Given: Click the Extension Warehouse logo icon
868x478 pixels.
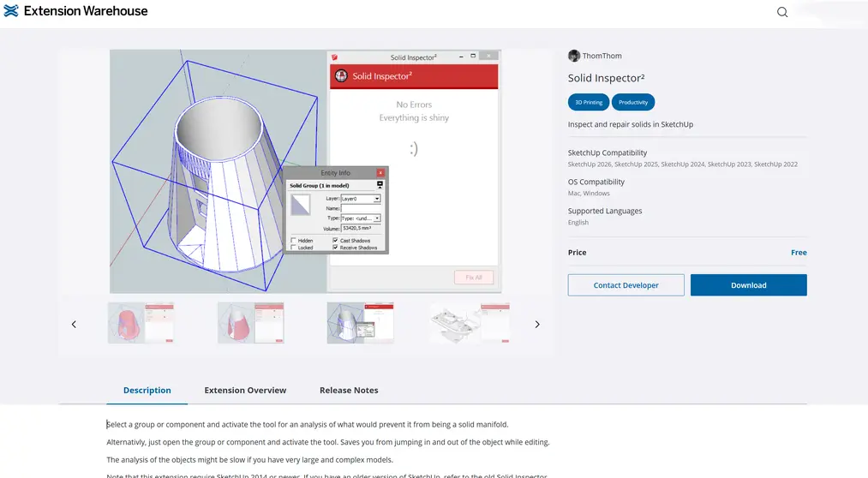Looking at the screenshot, I should coord(11,10).
